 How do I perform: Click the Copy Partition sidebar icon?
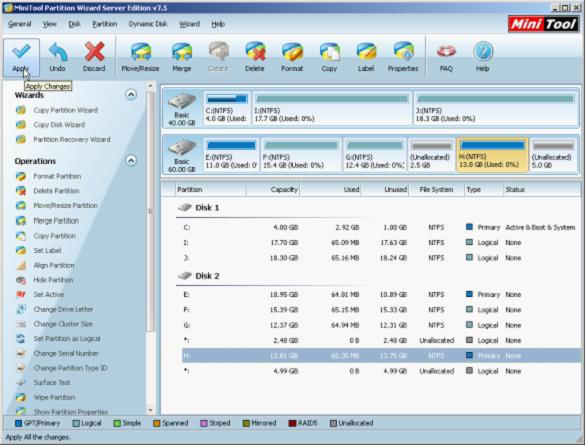click(x=21, y=236)
